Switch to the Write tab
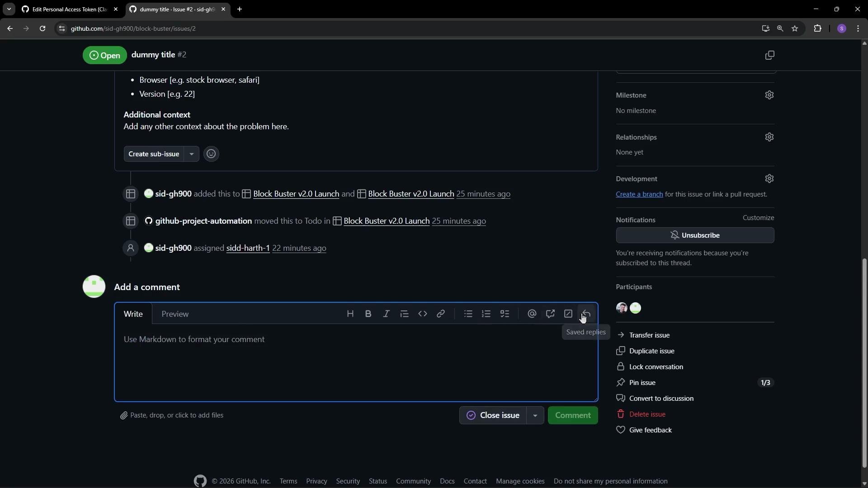This screenshot has width=868, height=488. click(133, 314)
